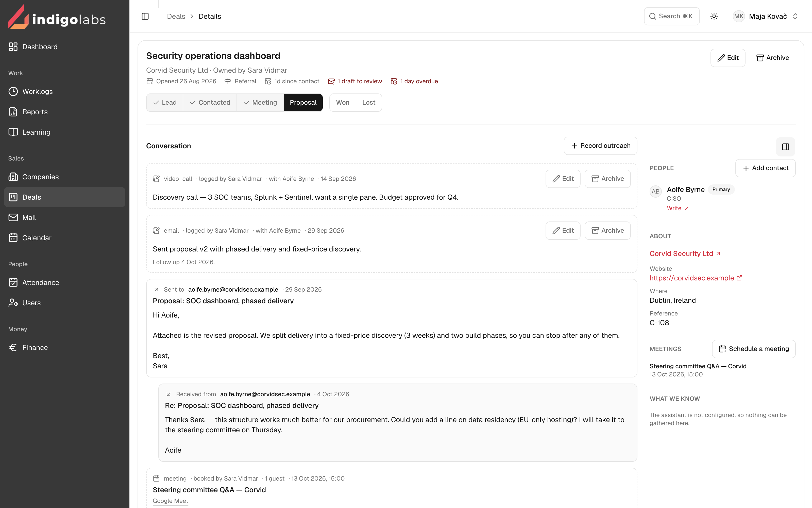The height and width of the screenshot is (508, 812).
Task: Open Corvid Security Ltd company link
Action: (685, 254)
